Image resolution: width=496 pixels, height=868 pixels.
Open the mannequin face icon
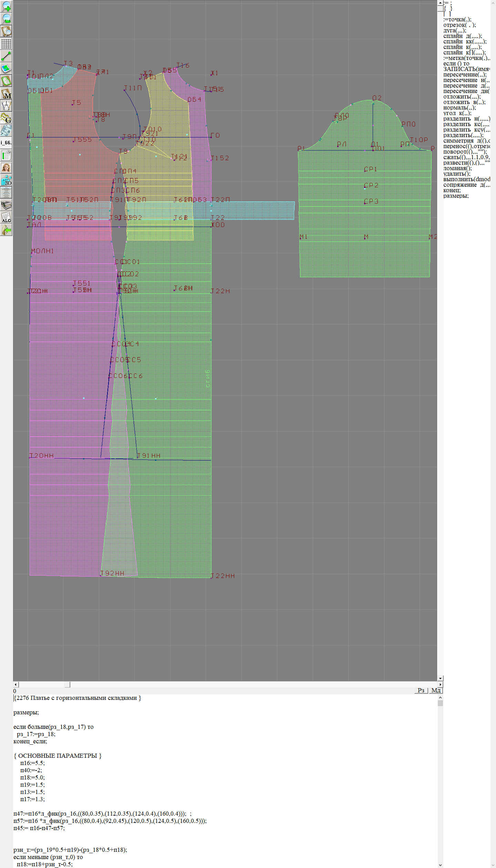point(6,168)
